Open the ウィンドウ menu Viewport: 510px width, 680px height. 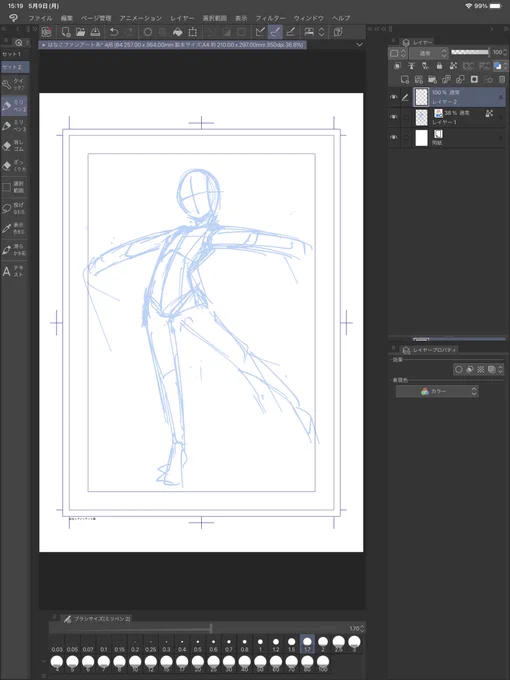(x=309, y=18)
